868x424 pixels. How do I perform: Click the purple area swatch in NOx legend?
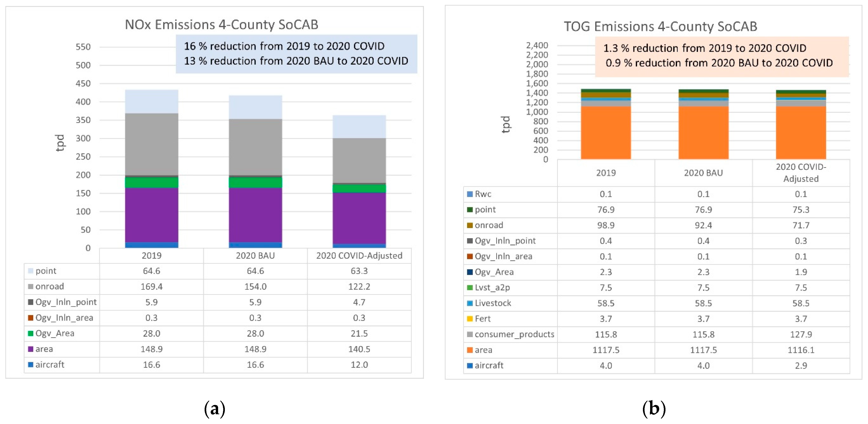pyautogui.click(x=31, y=349)
